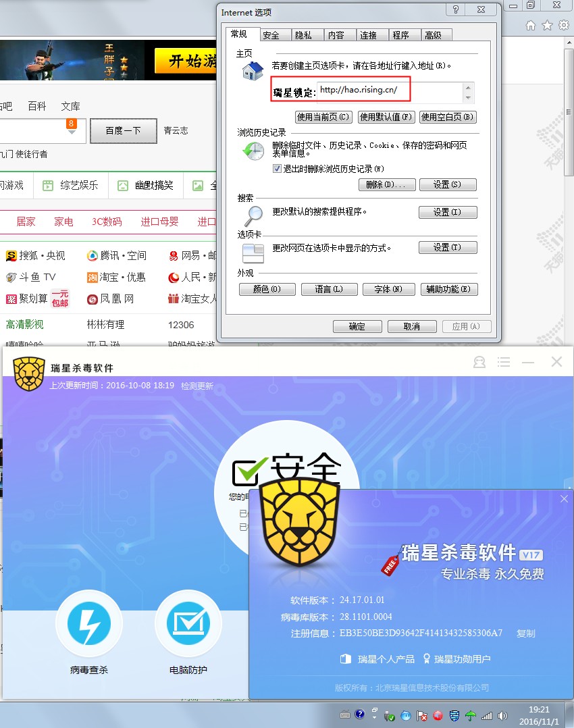
Task: Open 电脑防护 computer protection icon
Action: 188,623
